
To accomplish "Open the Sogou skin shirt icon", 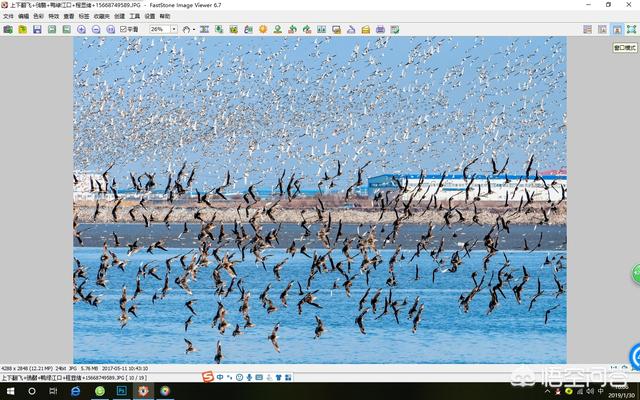I will coord(279,378).
